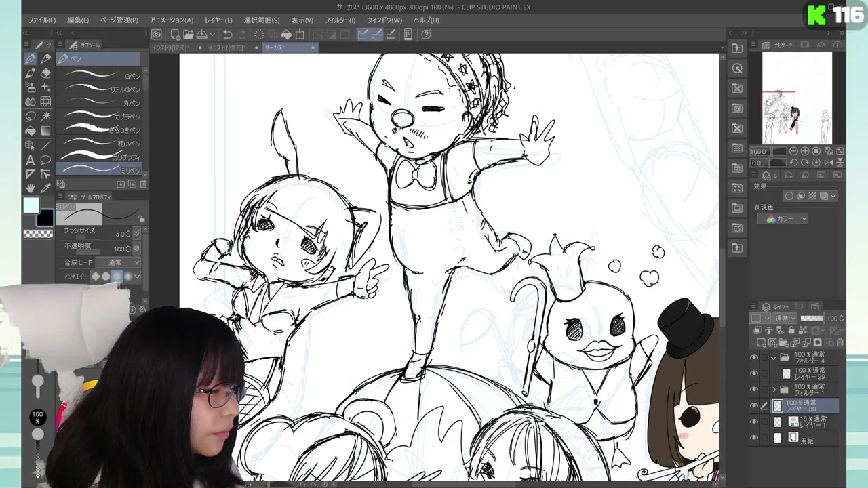The width and height of the screenshot is (868, 488).
Task: Open the layer palette color dropdown
Action: [759, 319]
